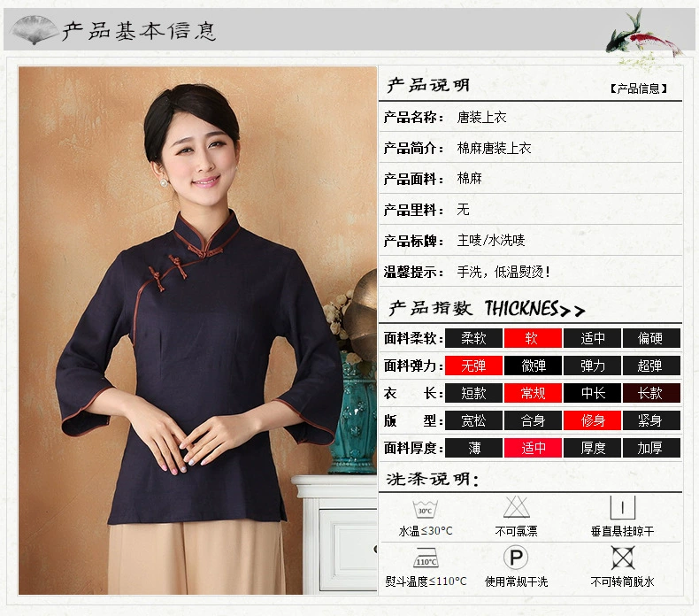Click the tip text 手洗，低温熨烫！
Image resolution: width=699 pixels, height=616 pixels.
pyautogui.click(x=503, y=271)
